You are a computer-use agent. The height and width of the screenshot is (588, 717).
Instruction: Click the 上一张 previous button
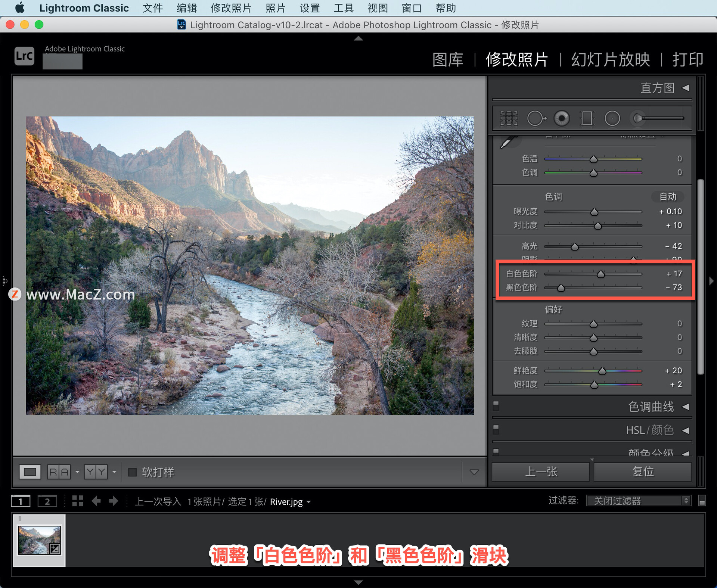[541, 472]
